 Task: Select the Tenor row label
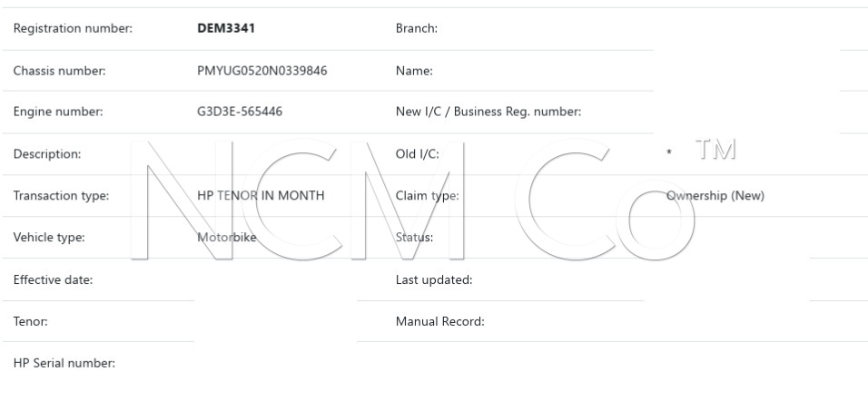tap(30, 321)
